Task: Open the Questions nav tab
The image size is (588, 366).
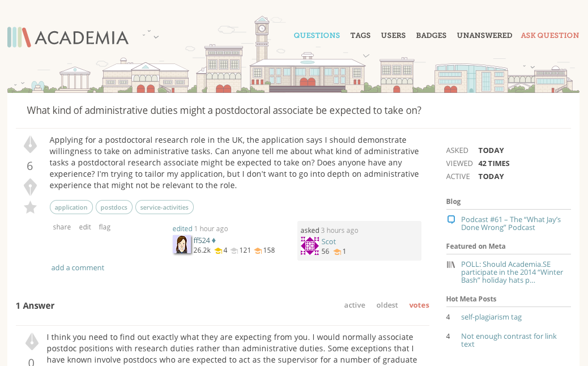Action: [x=317, y=35]
